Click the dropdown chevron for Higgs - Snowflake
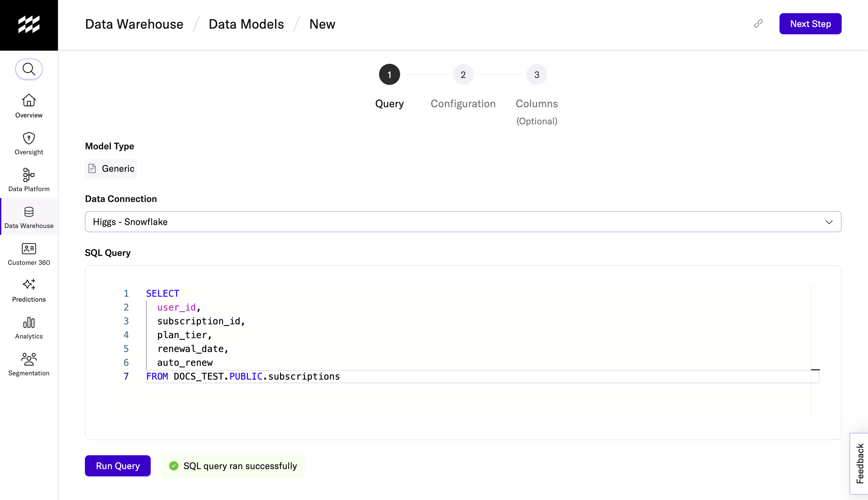 [829, 222]
